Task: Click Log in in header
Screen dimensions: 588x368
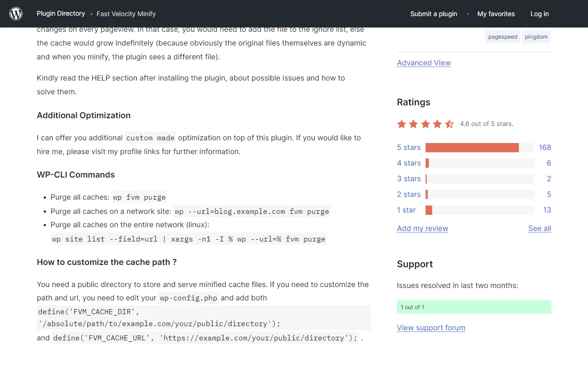Action: (x=539, y=14)
